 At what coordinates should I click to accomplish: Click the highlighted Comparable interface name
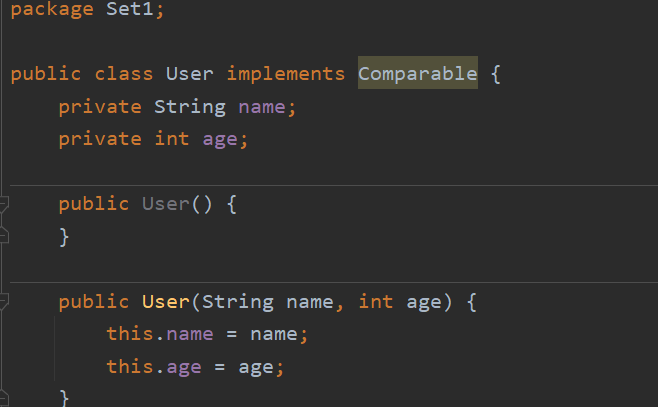pos(418,73)
